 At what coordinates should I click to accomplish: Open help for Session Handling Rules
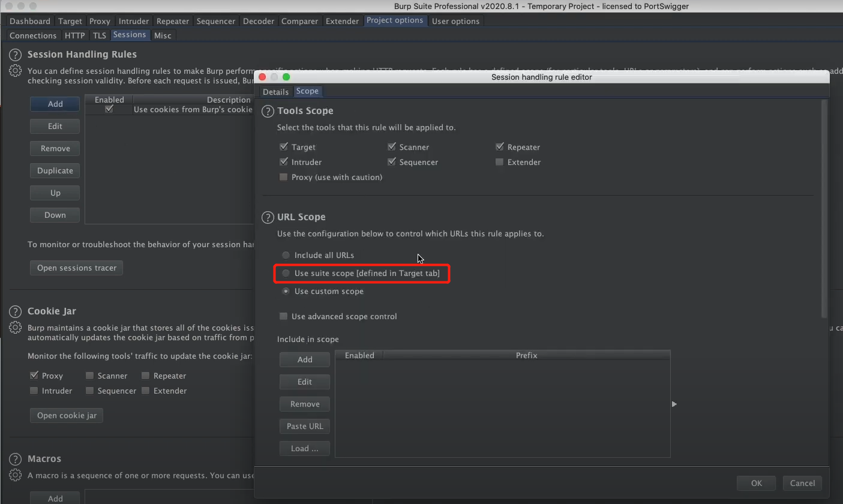15,55
